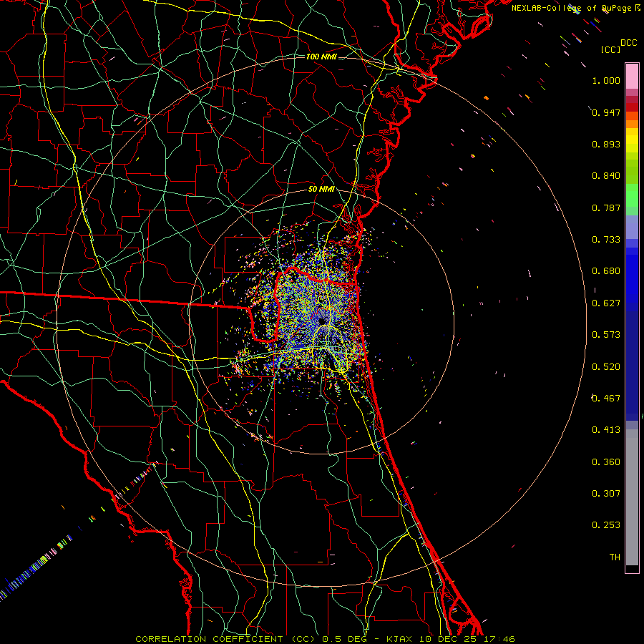Click the 100 NMI range ring label
The height and width of the screenshot is (644, 644).
click(x=321, y=57)
